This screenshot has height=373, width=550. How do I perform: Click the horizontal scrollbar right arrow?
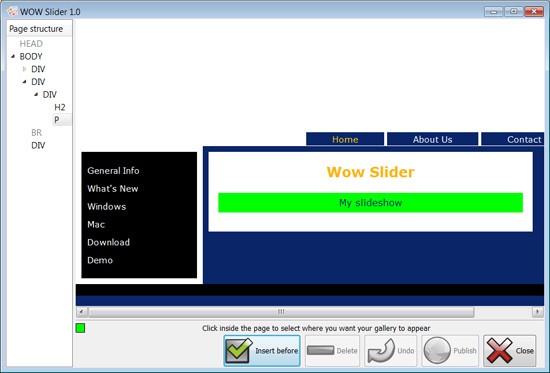point(537,311)
